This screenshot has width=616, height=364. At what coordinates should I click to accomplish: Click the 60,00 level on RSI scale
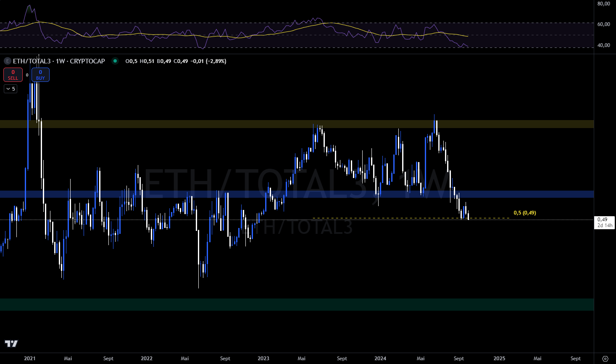(x=603, y=24)
